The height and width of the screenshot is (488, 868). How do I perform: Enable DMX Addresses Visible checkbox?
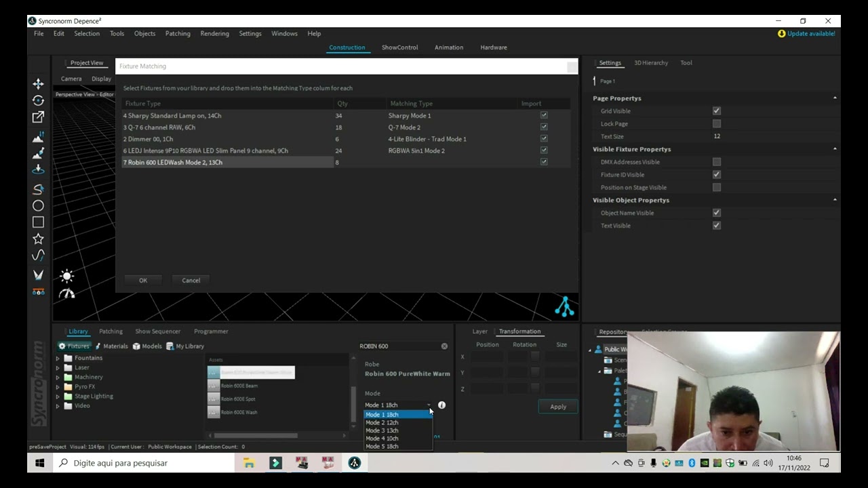coord(717,161)
